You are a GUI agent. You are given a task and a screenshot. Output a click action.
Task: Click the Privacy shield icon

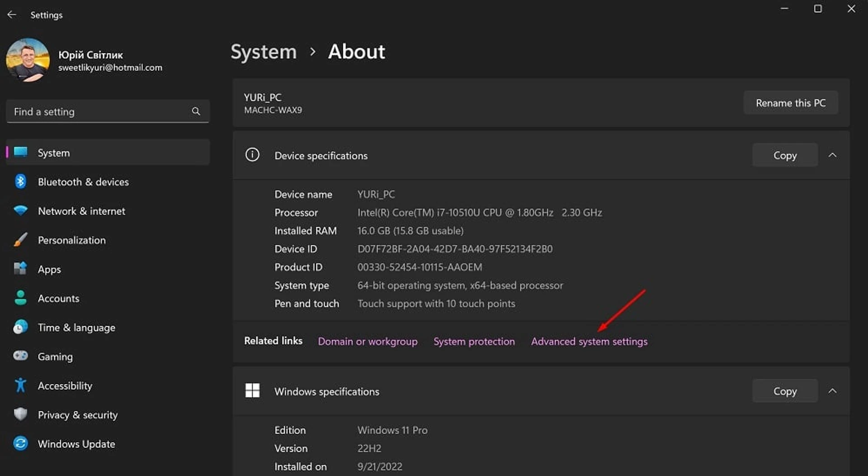(x=20, y=414)
